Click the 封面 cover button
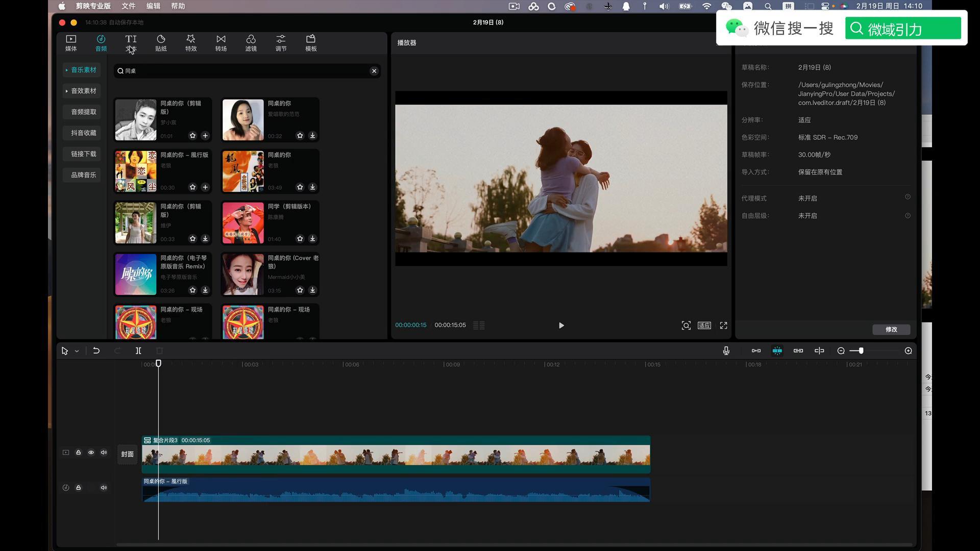Image resolution: width=980 pixels, height=551 pixels. pos(128,454)
